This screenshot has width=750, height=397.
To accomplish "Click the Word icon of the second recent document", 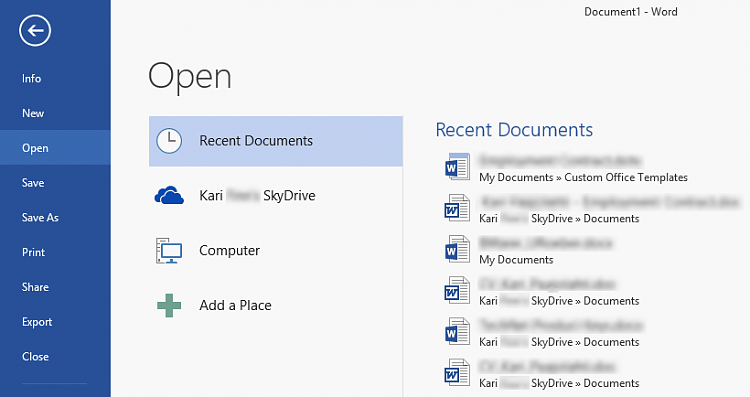I will click(457, 208).
